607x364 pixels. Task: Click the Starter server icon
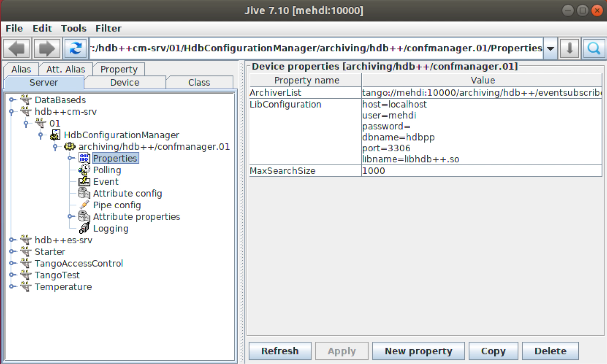26,252
